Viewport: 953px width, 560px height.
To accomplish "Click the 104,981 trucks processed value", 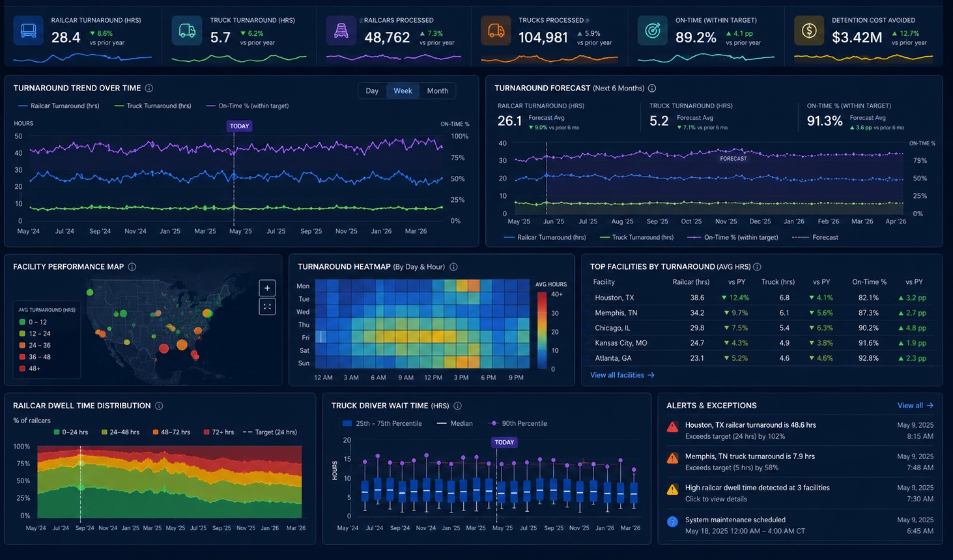I will (543, 38).
